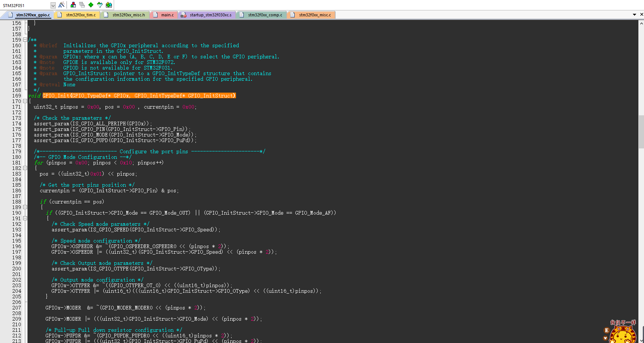
Task: Open Options for Target wand icon
Action: tap(61, 5)
